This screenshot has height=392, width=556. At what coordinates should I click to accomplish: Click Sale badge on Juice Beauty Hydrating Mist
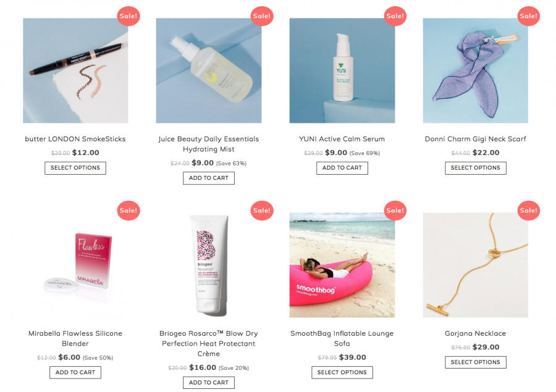click(x=262, y=16)
